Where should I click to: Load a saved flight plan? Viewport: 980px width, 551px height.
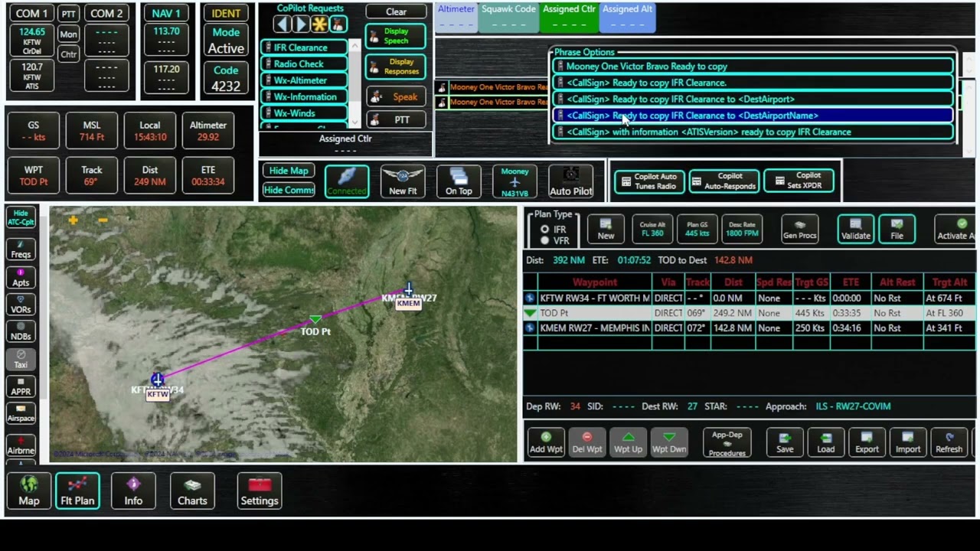point(826,442)
